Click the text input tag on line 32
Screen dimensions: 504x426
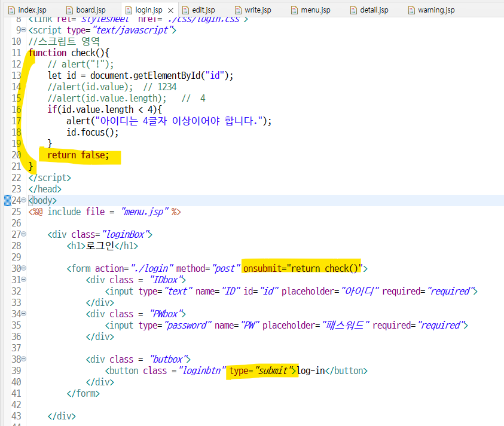pyautogui.click(x=291, y=291)
